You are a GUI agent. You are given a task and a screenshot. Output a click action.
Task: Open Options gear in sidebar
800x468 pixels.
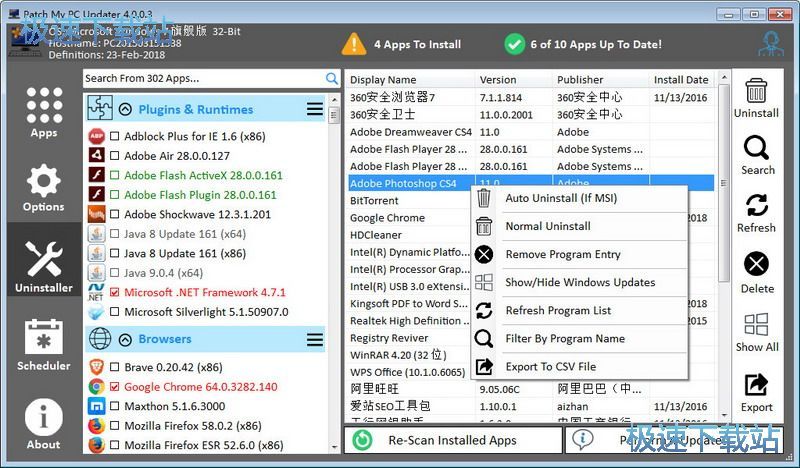tap(44, 187)
